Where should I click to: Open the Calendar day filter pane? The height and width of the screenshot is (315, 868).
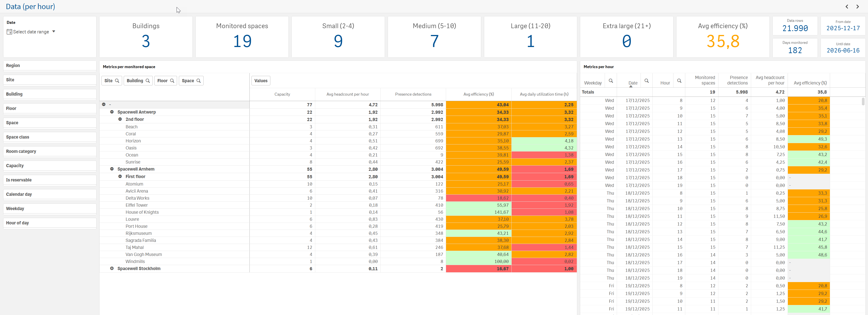coord(50,194)
